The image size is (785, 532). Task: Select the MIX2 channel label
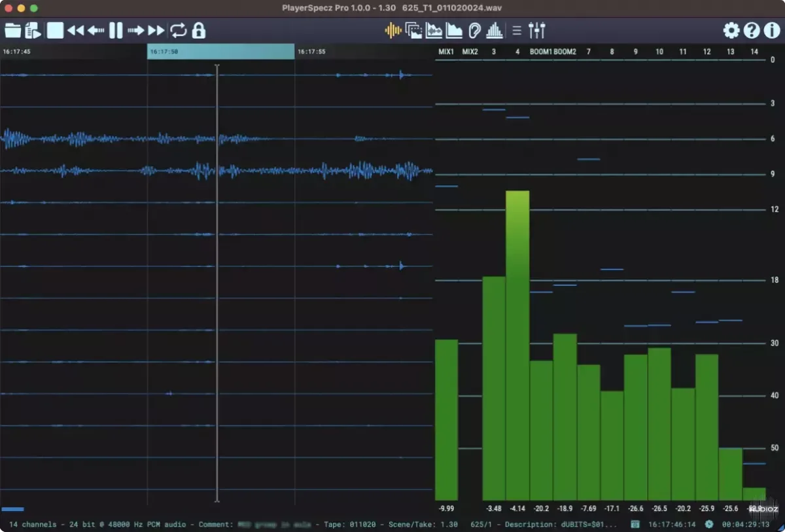(x=470, y=51)
